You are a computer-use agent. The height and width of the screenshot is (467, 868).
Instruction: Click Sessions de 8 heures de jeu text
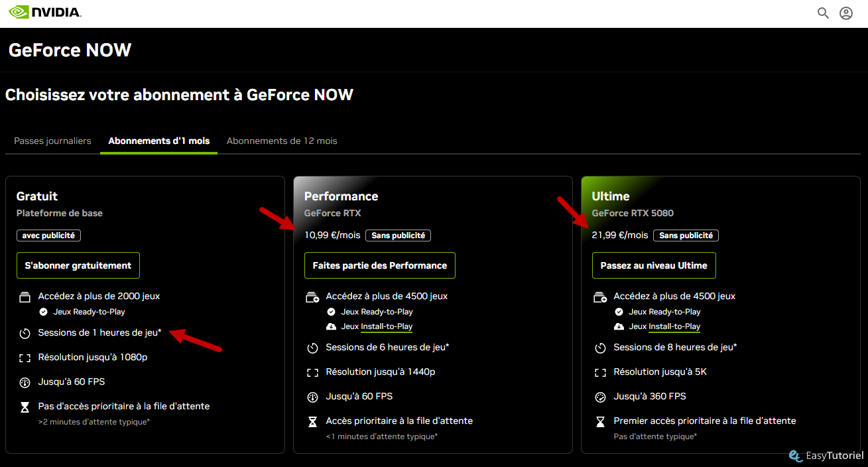(675, 347)
